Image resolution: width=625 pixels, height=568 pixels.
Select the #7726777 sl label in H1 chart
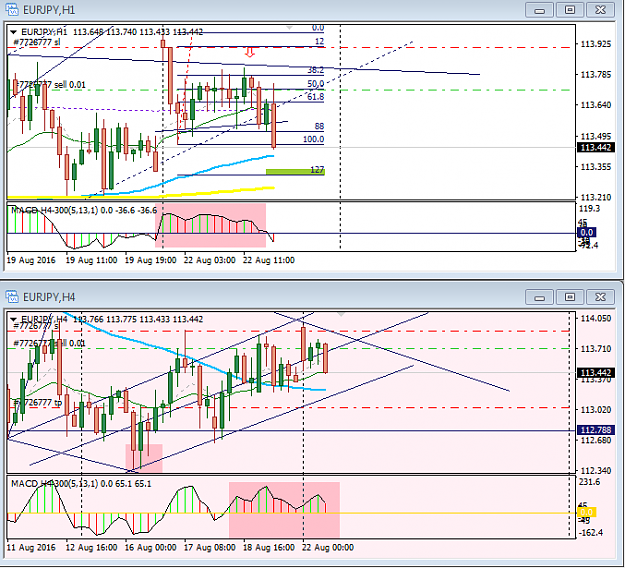pyautogui.click(x=37, y=42)
